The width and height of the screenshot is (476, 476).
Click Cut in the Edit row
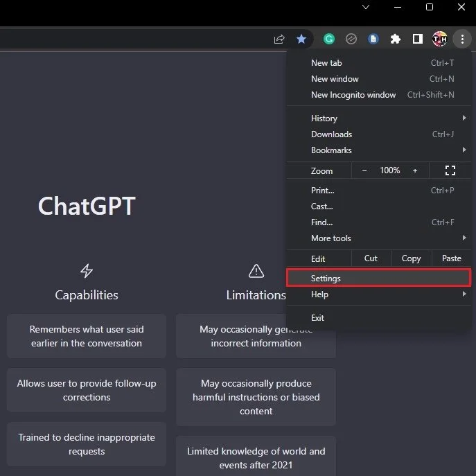click(x=371, y=258)
